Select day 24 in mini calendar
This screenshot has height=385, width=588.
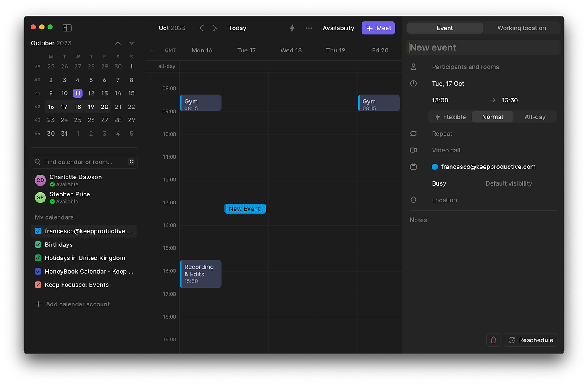(x=64, y=120)
